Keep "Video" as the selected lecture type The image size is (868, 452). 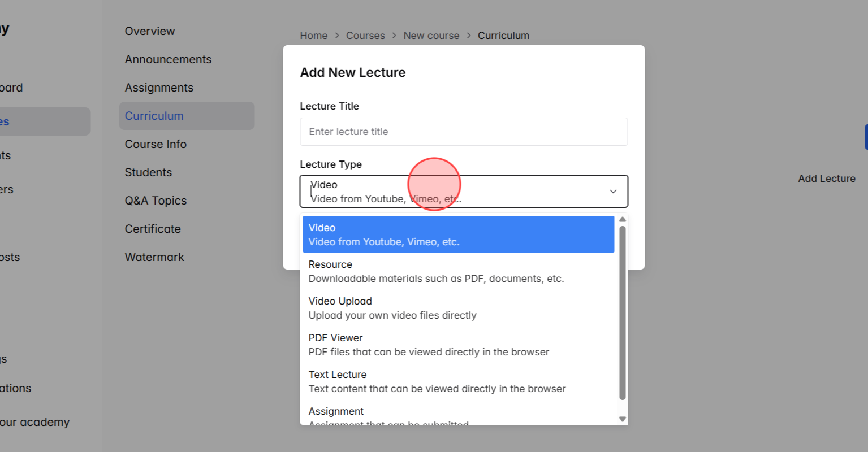[458, 234]
